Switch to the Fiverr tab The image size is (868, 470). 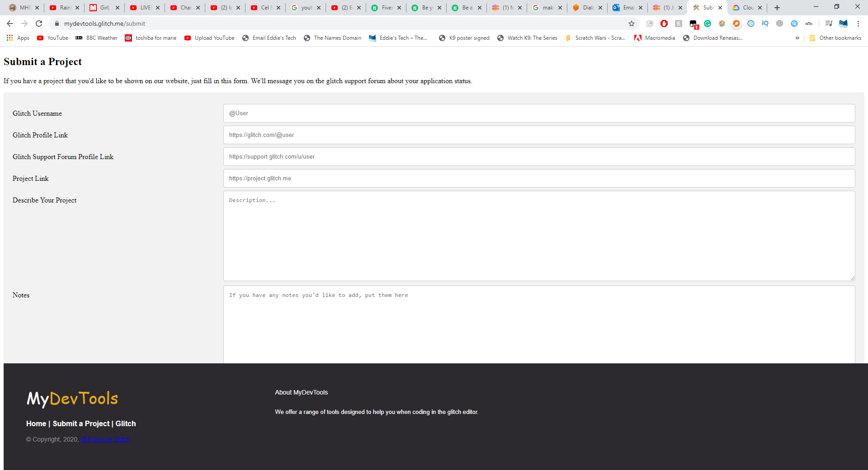(386, 8)
